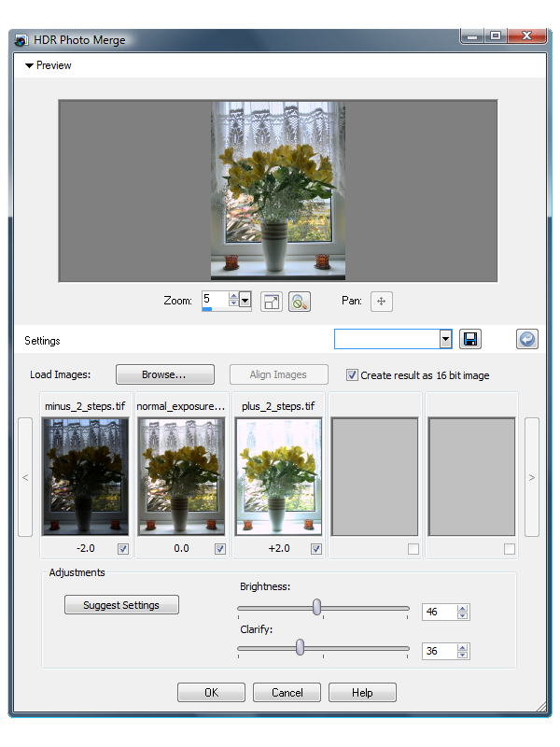The width and height of the screenshot is (560, 747).
Task: Maximize the HDR Photo Merge window
Action: point(496,36)
